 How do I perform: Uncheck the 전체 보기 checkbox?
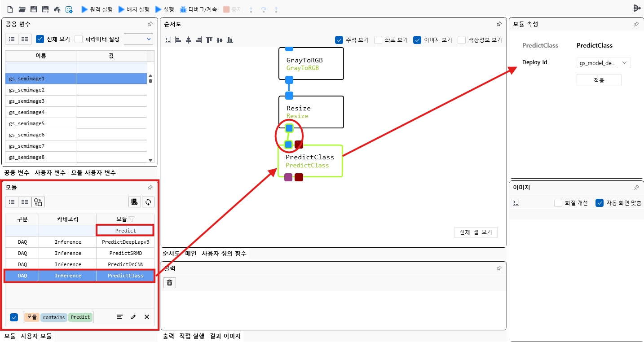pos(40,39)
